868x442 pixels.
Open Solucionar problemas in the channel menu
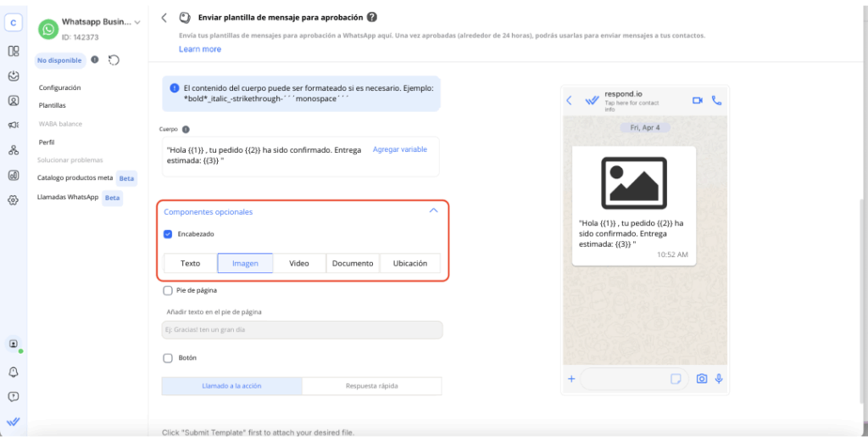[x=70, y=160]
